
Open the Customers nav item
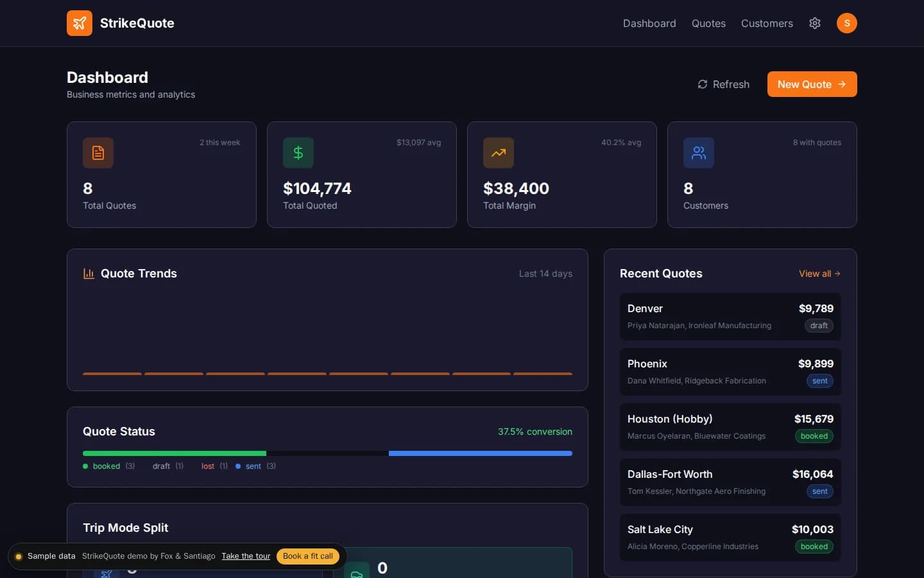(x=767, y=23)
